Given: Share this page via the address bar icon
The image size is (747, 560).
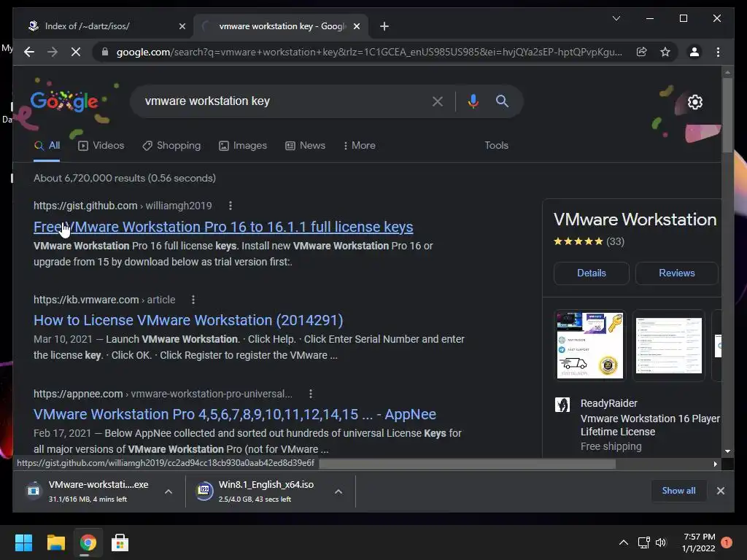Looking at the screenshot, I should pyautogui.click(x=642, y=52).
